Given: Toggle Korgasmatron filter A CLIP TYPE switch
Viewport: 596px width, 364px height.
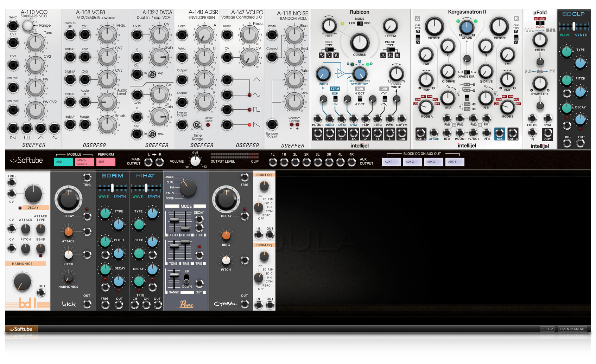Looking at the screenshot, I should (418, 37).
